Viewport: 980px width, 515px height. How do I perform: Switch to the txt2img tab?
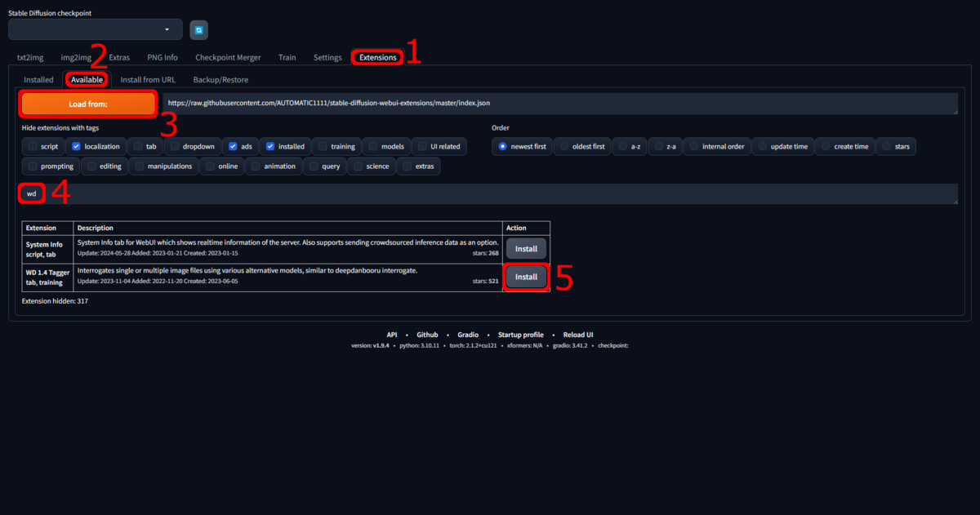[30, 57]
